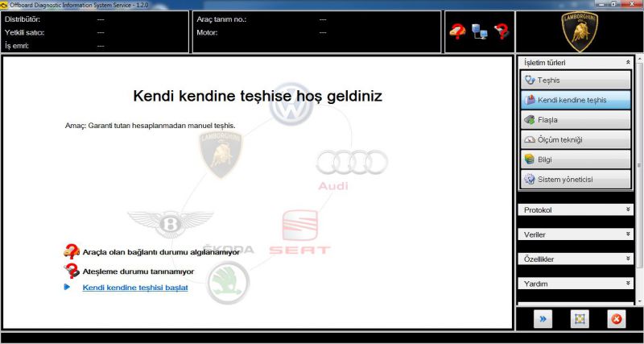Screen dimensions: 644x344
Task: Click the Kendi kendine teşhisi başlat link
Action: [134, 288]
